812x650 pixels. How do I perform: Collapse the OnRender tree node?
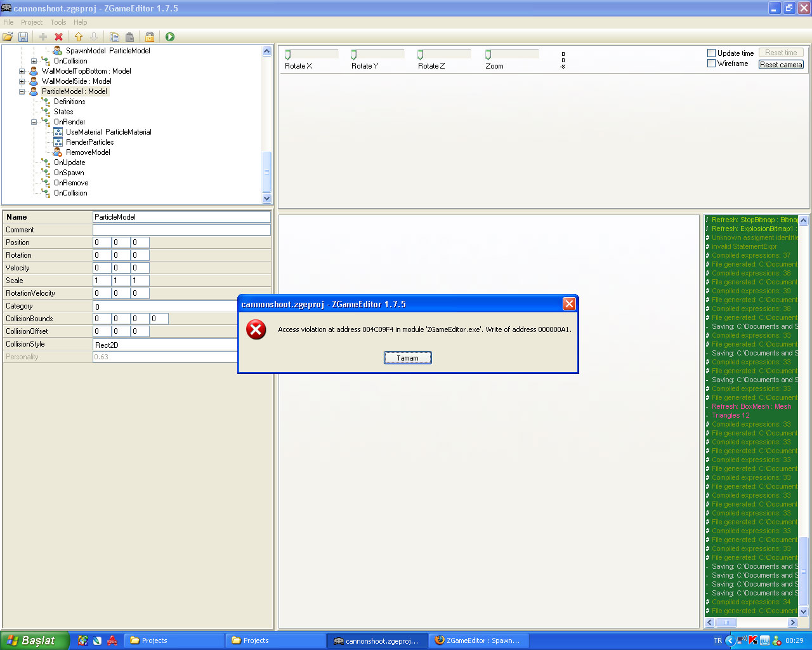34,122
